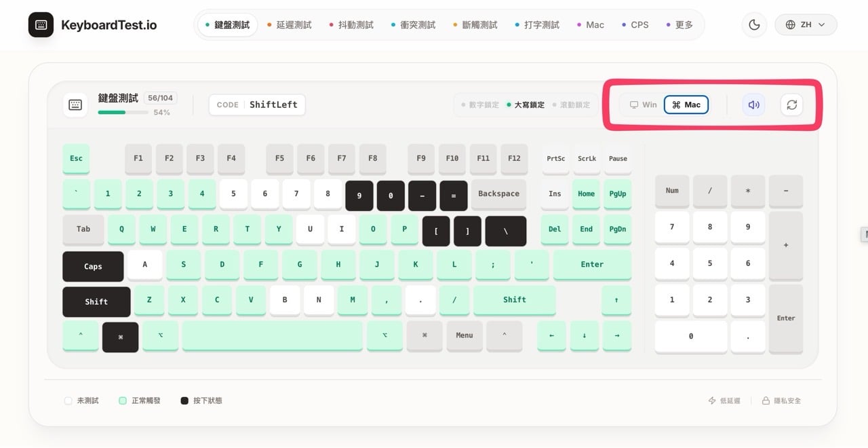Open the ZH language dropdown
The image size is (868, 448).
click(806, 24)
